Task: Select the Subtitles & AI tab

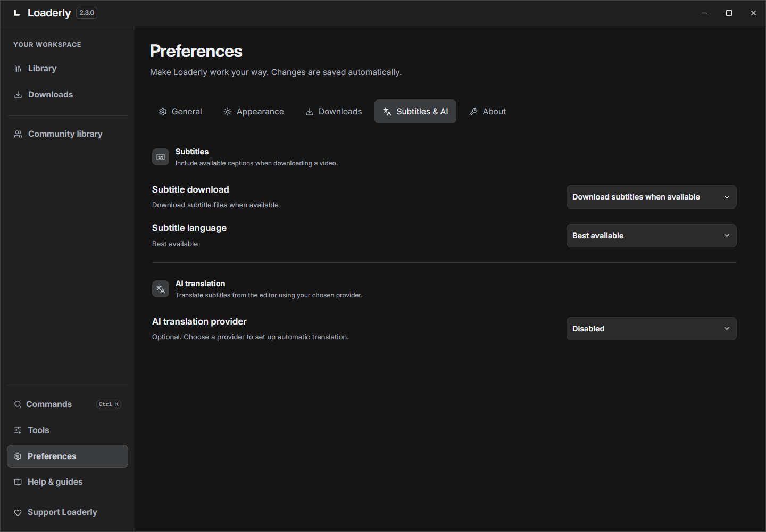Action: pyautogui.click(x=415, y=112)
